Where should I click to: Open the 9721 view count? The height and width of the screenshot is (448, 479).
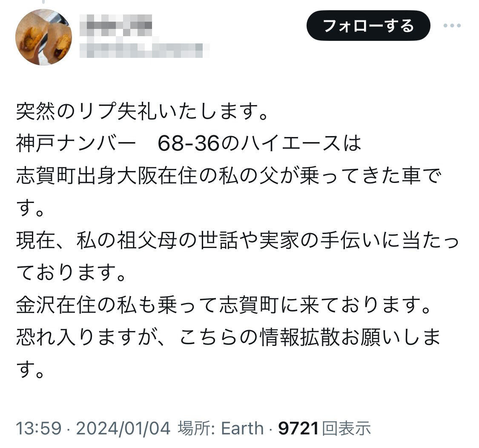point(298,428)
